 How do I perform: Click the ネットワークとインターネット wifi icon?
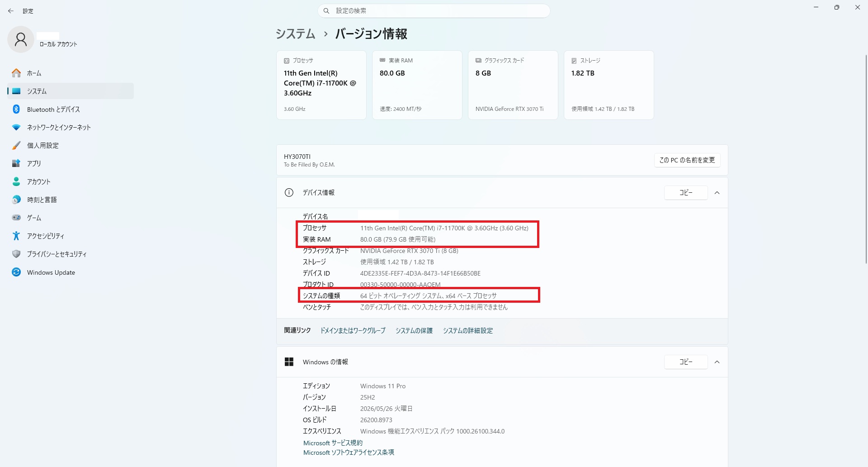16,127
